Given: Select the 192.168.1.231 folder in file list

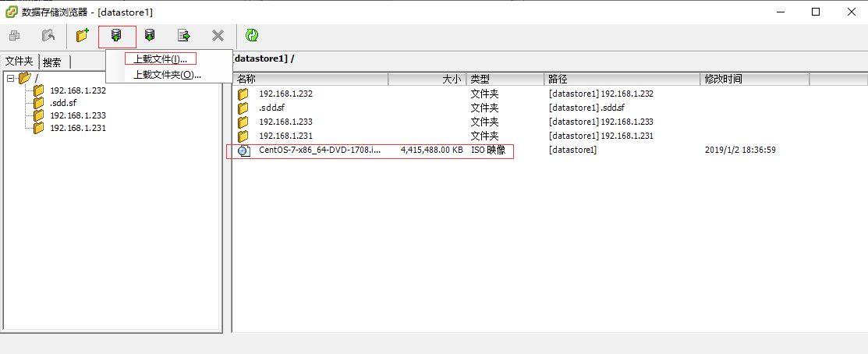Looking at the screenshot, I should pyautogui.click(x=285, y=136).
